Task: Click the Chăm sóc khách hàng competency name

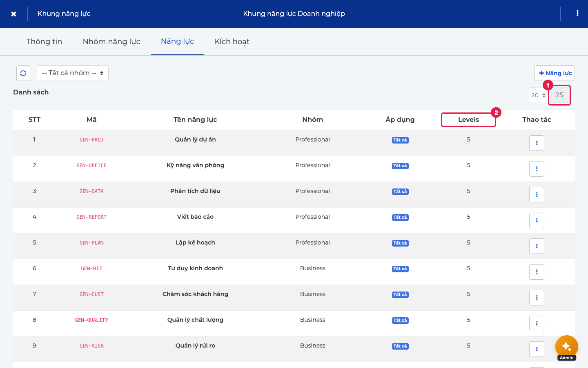Action: (x=195, y=294)
